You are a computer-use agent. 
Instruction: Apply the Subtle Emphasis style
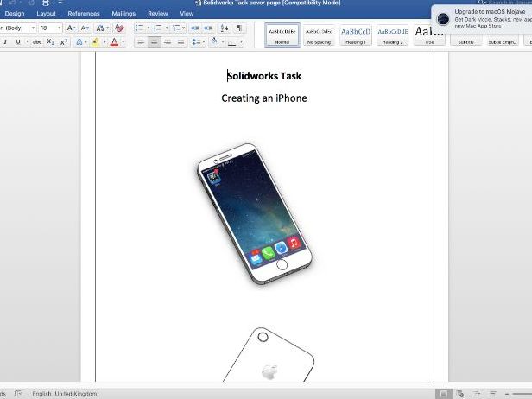point(503,40)
